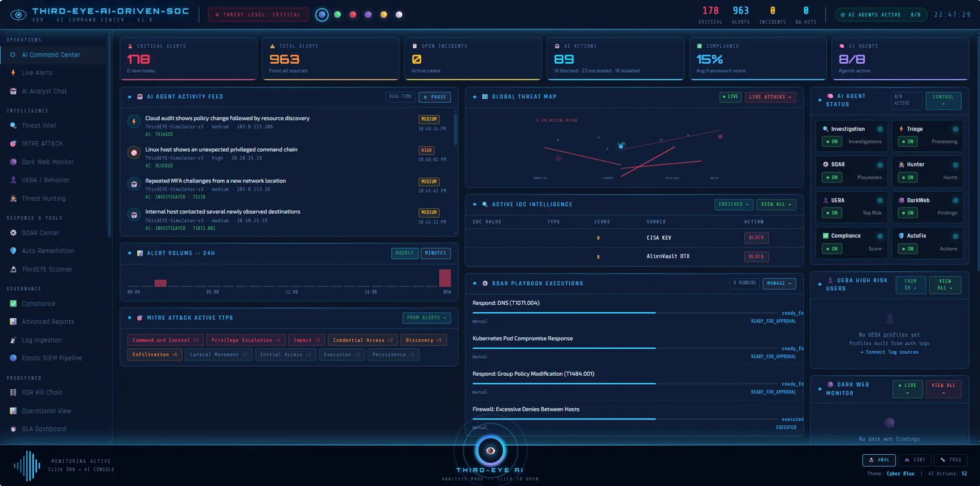Screen dimensions: 980x486
Task: Select the ANAL mode tab at bottom
Action: [879, 460]
